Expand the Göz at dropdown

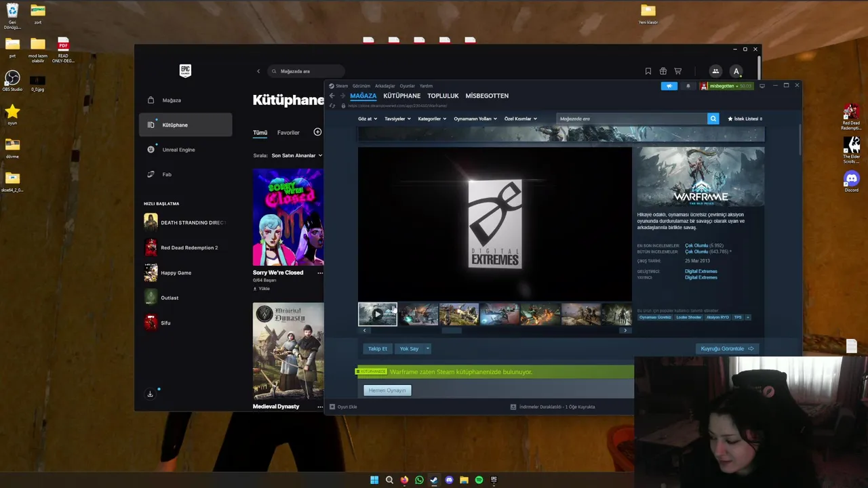click(x=368, y=119)
